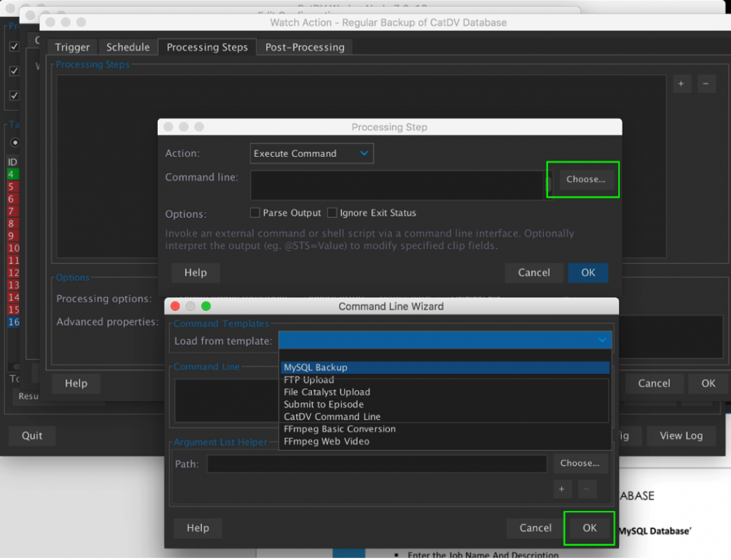Click plus button beside Processing Steps list
This screenshot has height=560, width=731.
(x=680, y=83)
